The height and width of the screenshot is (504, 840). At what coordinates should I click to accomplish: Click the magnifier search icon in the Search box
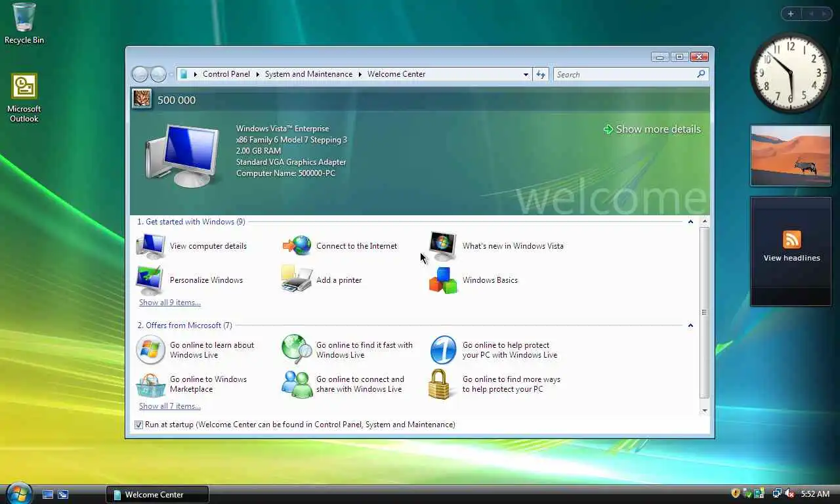click(701, 74)
